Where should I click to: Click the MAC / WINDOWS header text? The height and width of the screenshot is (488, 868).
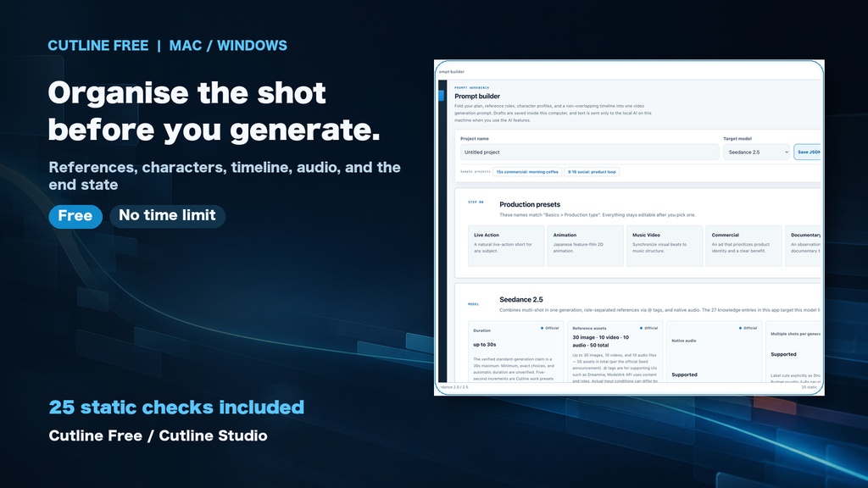(228, 46)
